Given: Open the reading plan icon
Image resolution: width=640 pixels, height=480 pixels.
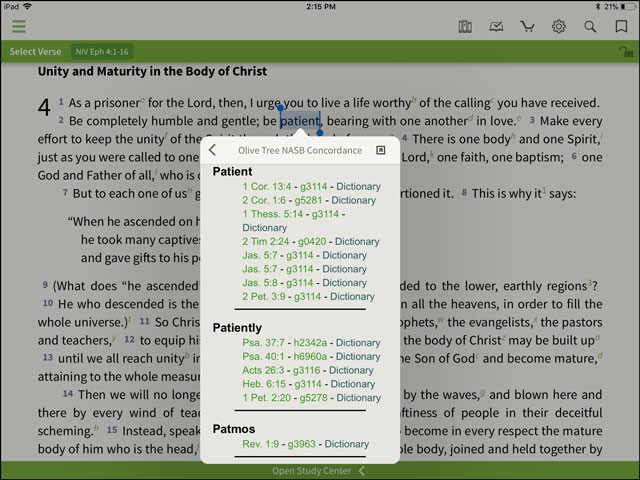Looking at the screenshot, I should pyautogui.click(x=496, y=27).
